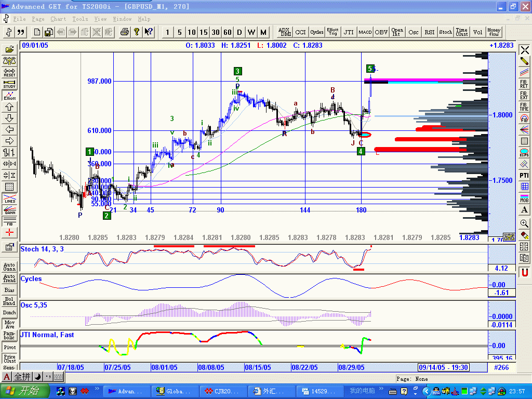Click the left arrow scroll icon

tap(9, 129)
